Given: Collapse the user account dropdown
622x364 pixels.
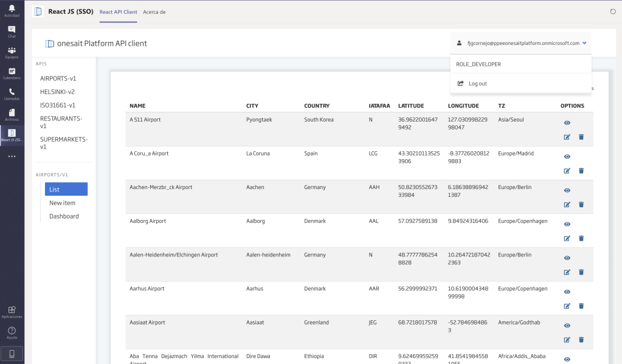Looking at the screenshot, I should click(584, 43).
